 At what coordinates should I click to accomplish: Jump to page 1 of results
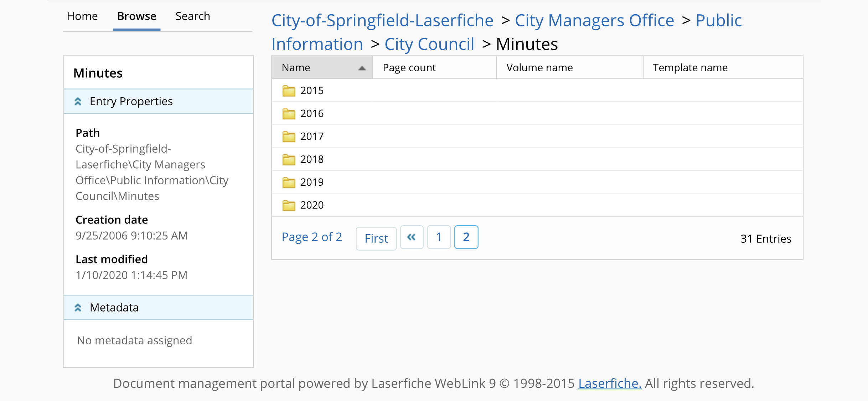(x=439, y=237)
